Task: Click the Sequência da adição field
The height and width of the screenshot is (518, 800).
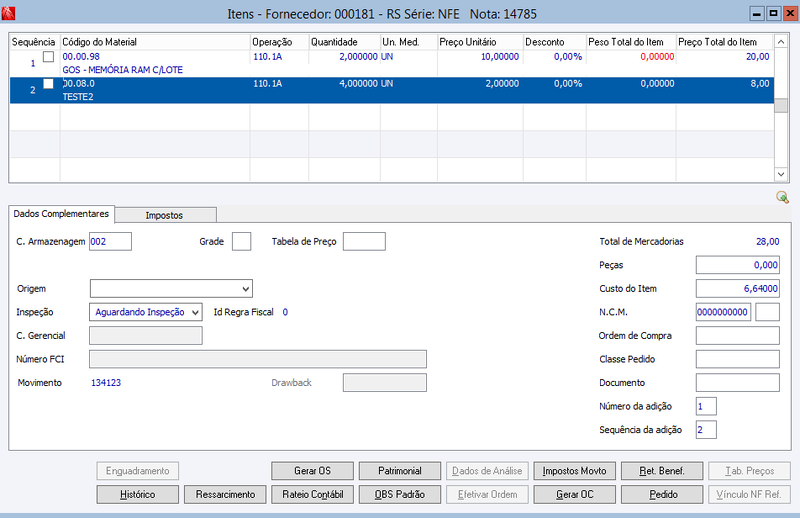Action: tap(706, 430)
